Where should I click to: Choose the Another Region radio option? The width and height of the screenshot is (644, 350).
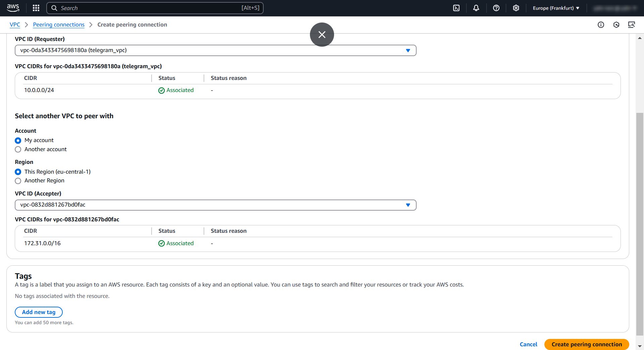click(18, 181)
